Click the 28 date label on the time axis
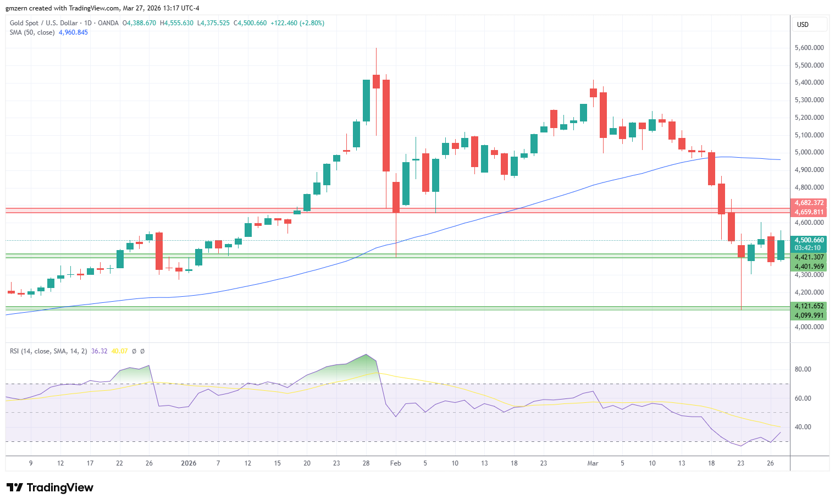The image size is (835, 504). point(366,463)
